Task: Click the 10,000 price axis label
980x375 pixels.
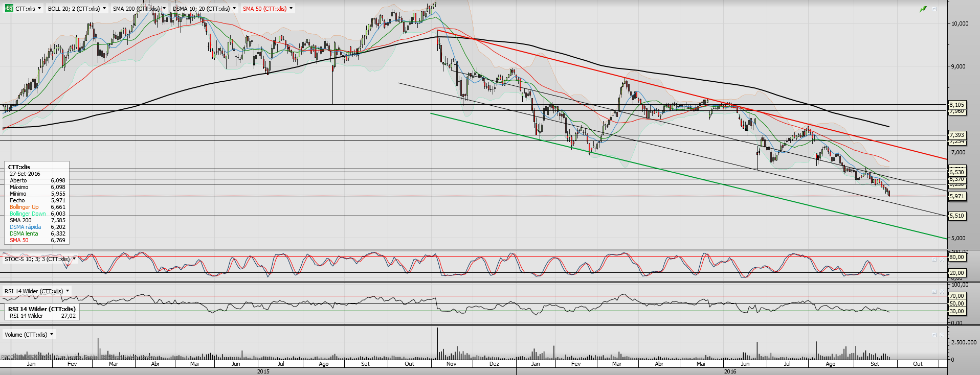Action: 960,24
